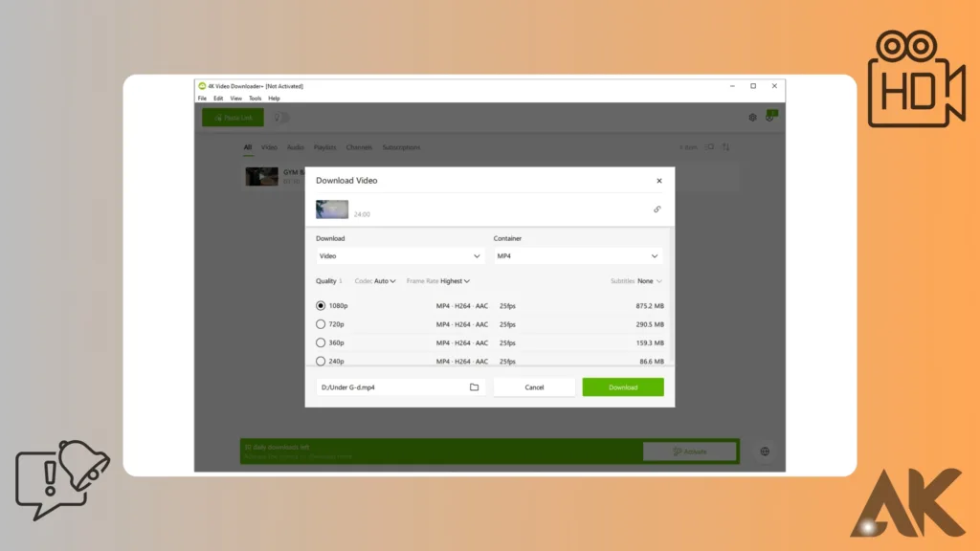Click the 290.5 MB file size

point(650,324)
